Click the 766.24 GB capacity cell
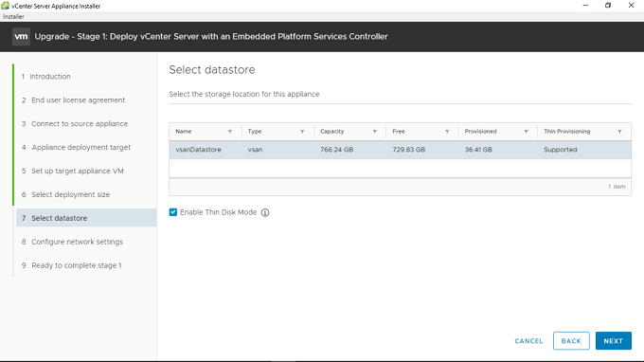This screenshot has width=644, height=362. tap(337, 150)
